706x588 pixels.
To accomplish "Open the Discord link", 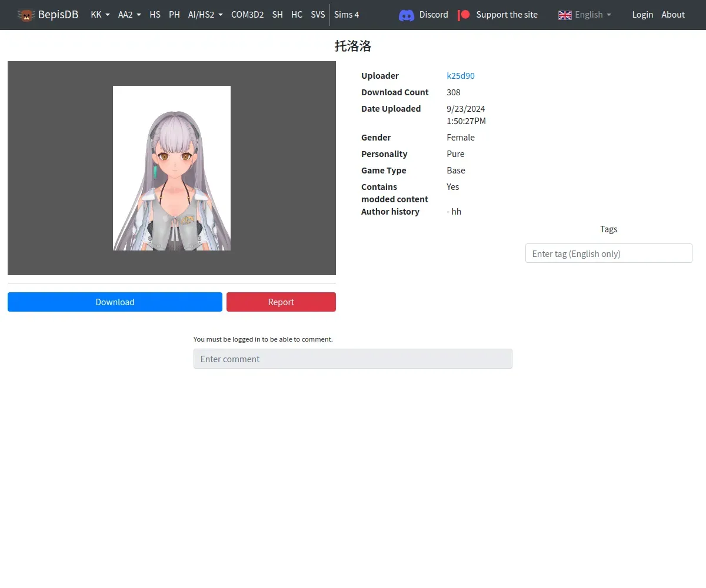I will point(434,15).
